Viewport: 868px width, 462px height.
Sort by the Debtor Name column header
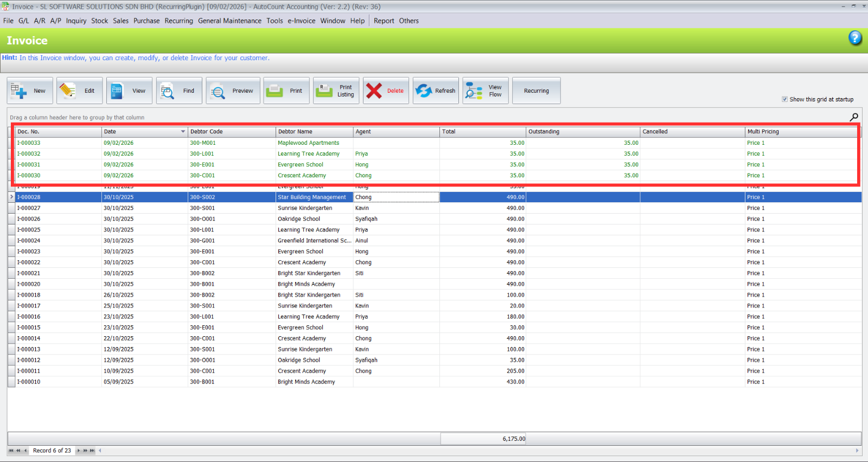(315, 132)
